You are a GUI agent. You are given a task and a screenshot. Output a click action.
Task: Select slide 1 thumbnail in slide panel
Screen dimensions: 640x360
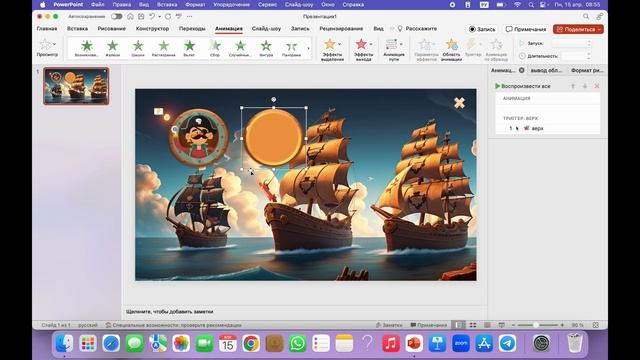pos(76,86)
